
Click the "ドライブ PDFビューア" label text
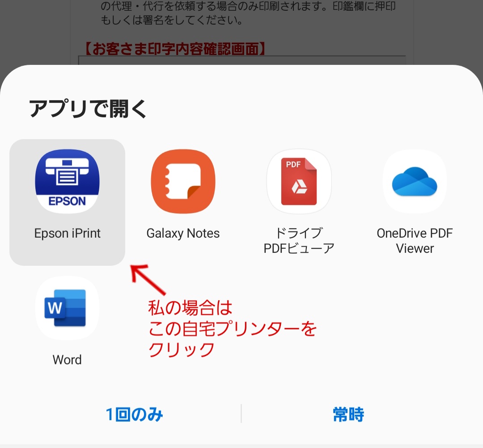tap(299, 241)
